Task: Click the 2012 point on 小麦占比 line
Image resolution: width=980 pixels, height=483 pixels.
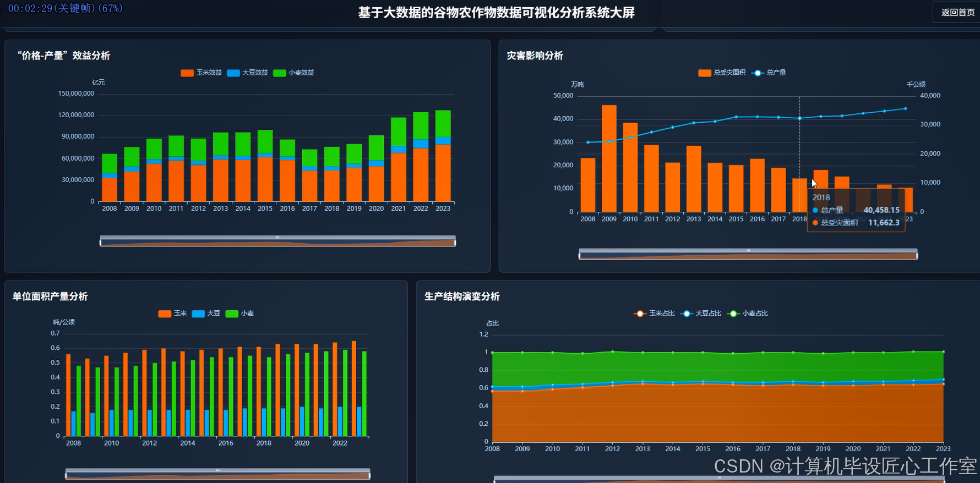Action: pos(613,352)
